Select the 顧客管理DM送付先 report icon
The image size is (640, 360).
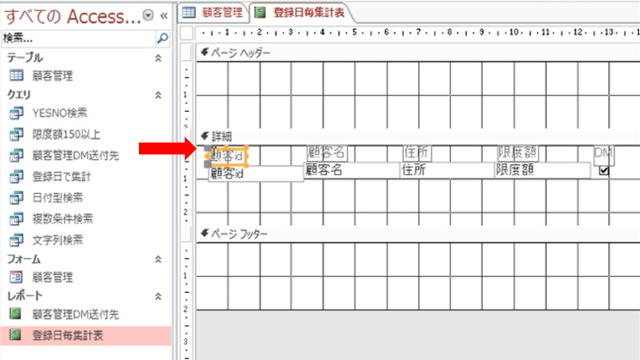[x=15, y=314]
